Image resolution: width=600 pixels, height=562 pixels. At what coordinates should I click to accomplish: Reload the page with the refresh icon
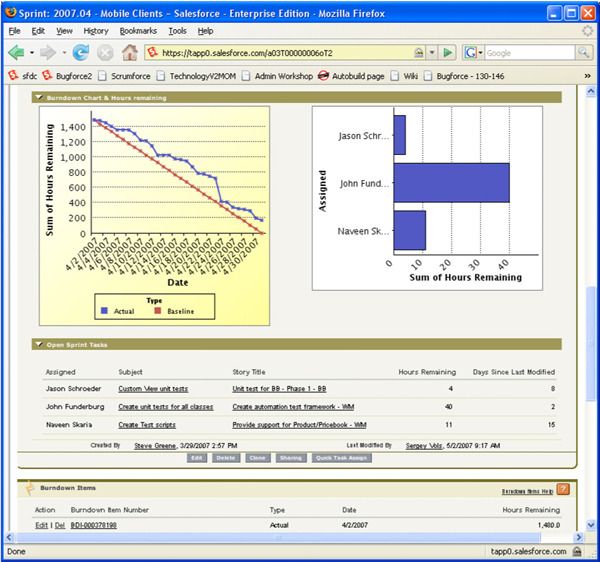(x=81, y=52)
